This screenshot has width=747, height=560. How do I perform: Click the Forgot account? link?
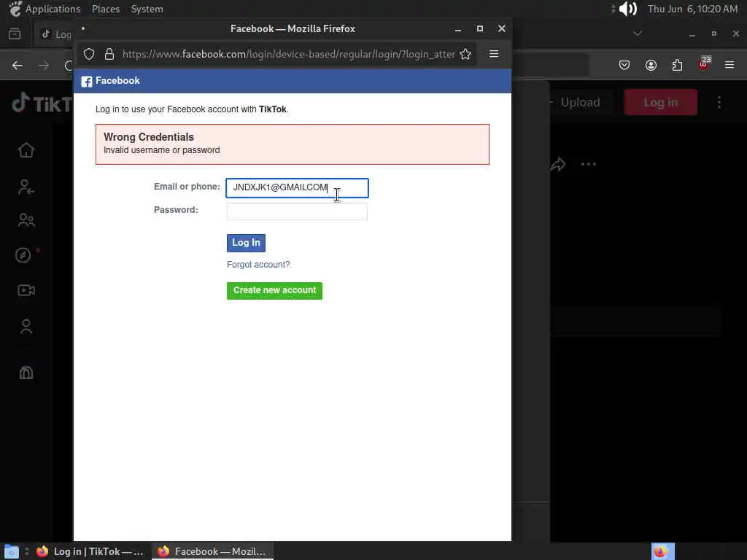tap(258, 265)
